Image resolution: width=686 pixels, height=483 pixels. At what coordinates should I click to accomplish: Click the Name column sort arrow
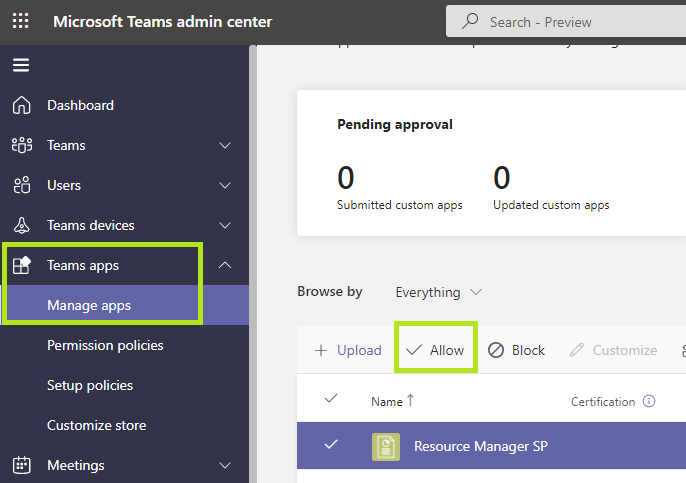pyautogui.click(x=410, y=400)
